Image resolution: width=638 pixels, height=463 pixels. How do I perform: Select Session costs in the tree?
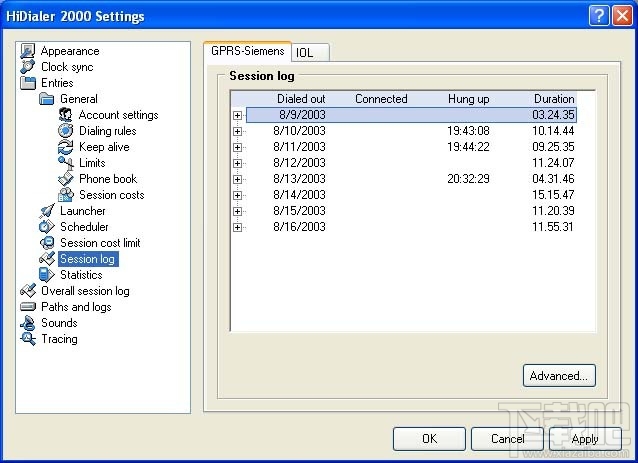[111, 195]
